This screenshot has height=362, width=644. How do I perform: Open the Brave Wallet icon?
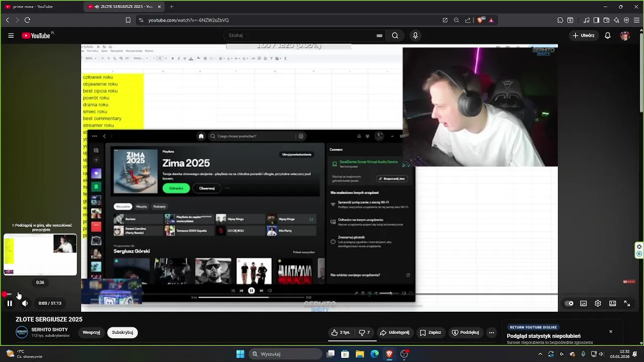click(606, 20)
